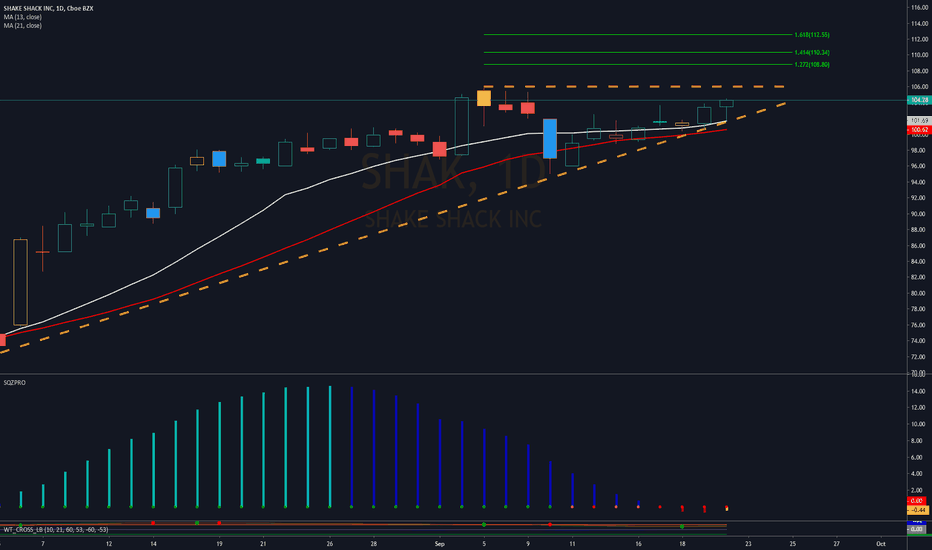Click the yellow -0.44 SQZPRO value tag
This screenshot has height=550, width=932.
click(x=918, y=510)
